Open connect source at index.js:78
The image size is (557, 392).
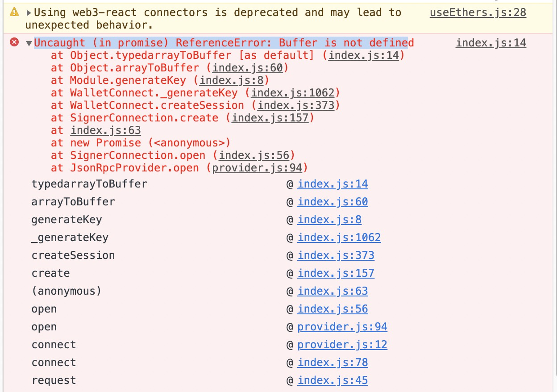click(333, 363)
